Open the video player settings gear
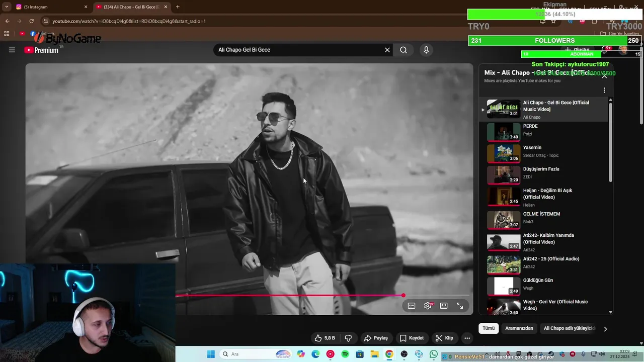The width and height of the screenshot is (644, 362). click(x=428, y=306)
